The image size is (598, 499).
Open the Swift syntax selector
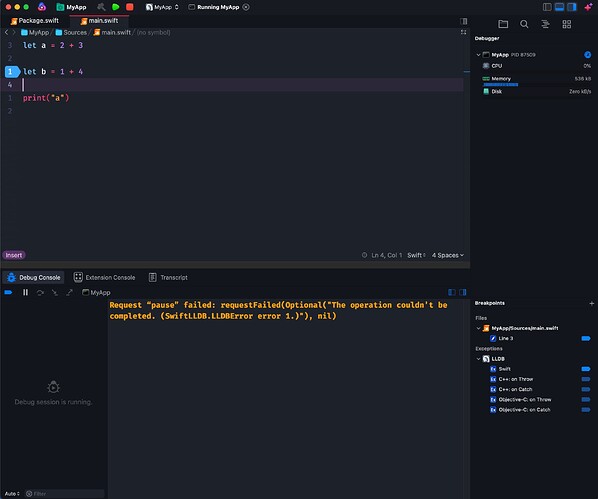click(x=416, y=255)
